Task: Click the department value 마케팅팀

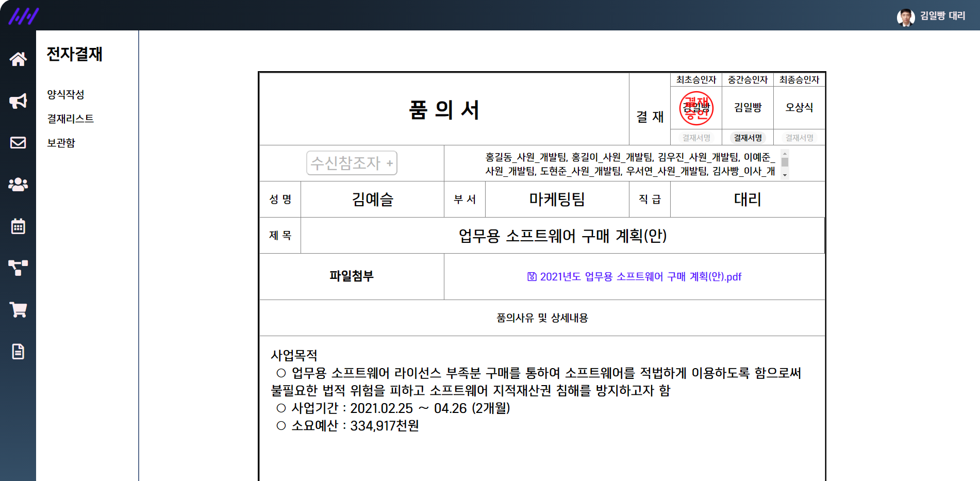Action: click(x=557, y=200)
